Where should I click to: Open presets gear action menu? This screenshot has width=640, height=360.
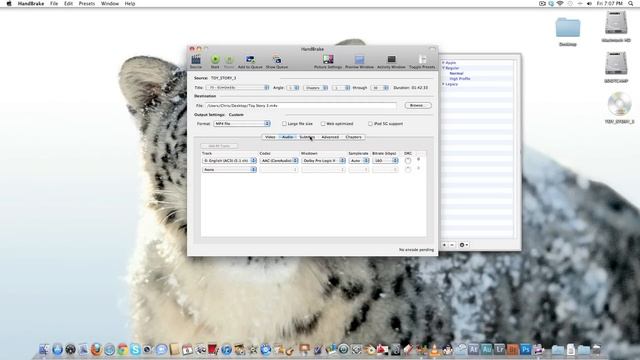point(464,245)
